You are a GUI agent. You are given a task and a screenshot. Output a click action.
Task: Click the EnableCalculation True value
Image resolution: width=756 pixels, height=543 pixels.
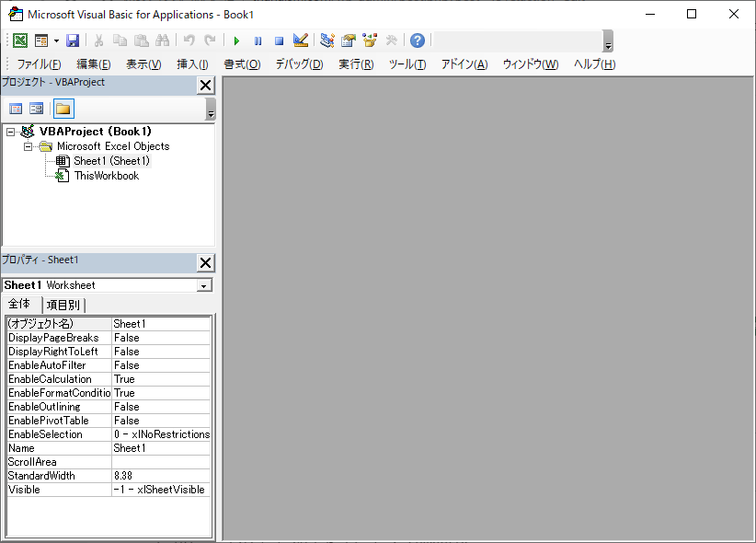[x=161, y=379]
